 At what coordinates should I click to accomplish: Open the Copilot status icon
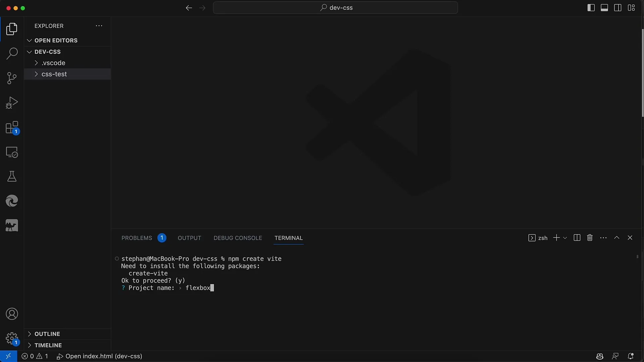point(600,356)
